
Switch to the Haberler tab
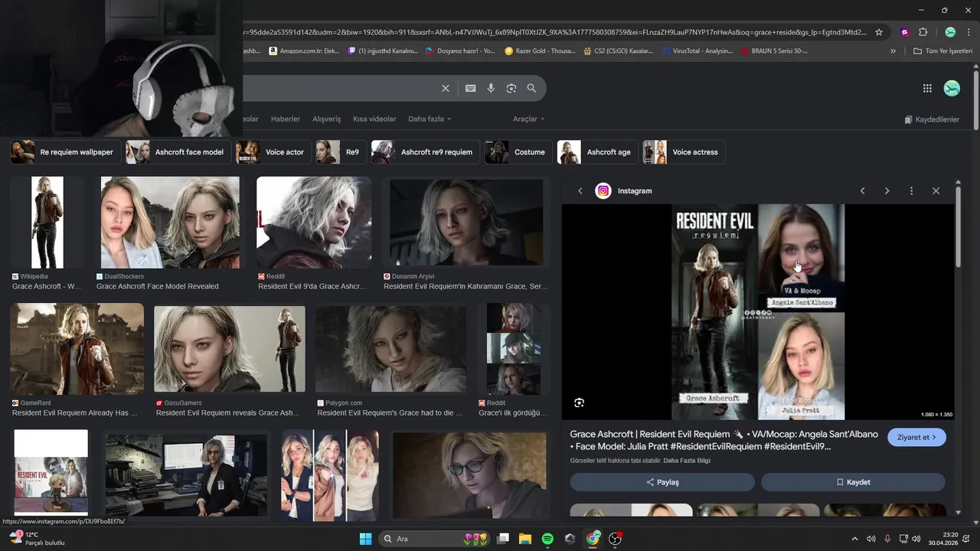[286, 119]
